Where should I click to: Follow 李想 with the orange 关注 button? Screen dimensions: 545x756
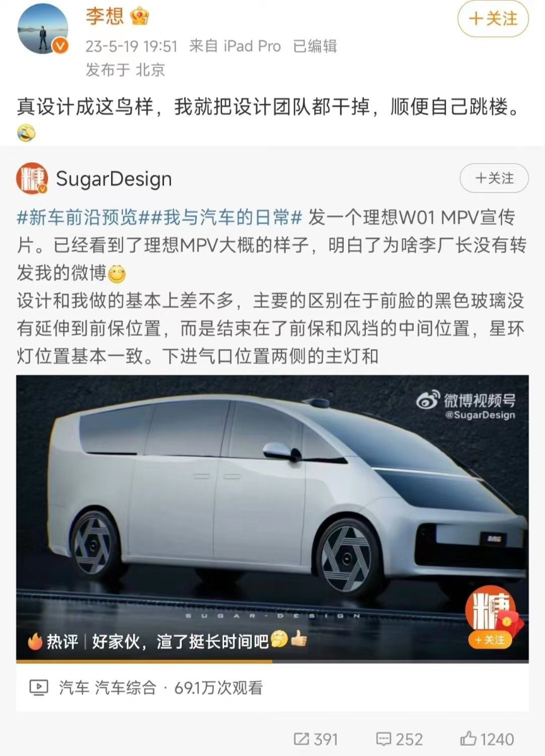coord(493,19)
